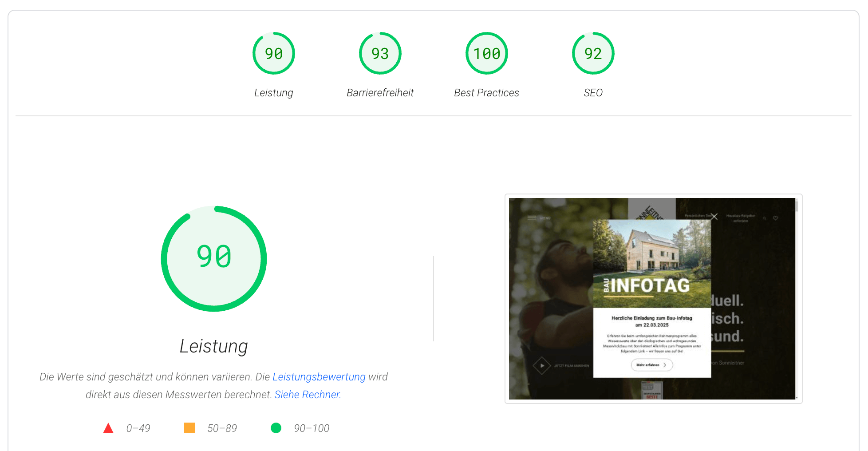Viewport: 868px width, 451px height.
Task: Click Mehr erfahren button in screenshot popup
Action: [x=652, y=365]
